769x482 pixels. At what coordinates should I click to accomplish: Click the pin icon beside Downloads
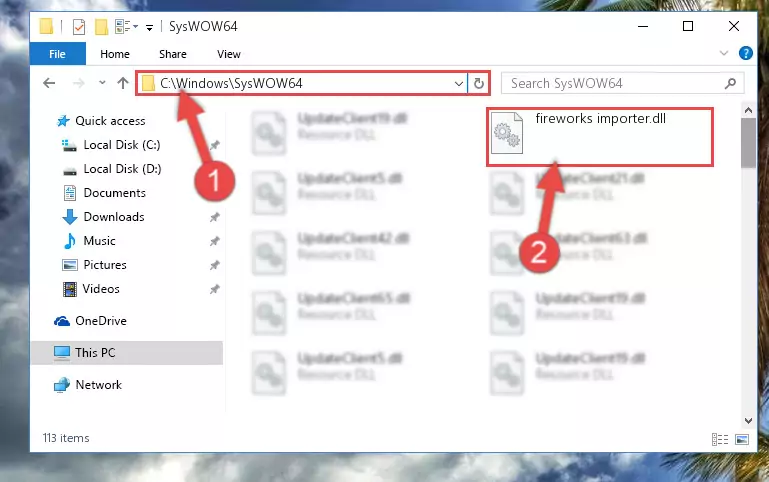coord(214,217)
